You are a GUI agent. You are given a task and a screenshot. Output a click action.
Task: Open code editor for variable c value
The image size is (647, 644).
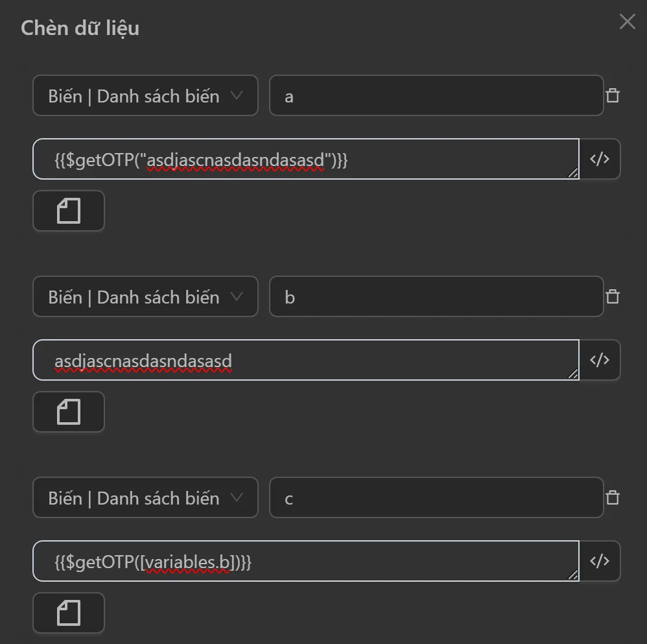pos(600,561)
